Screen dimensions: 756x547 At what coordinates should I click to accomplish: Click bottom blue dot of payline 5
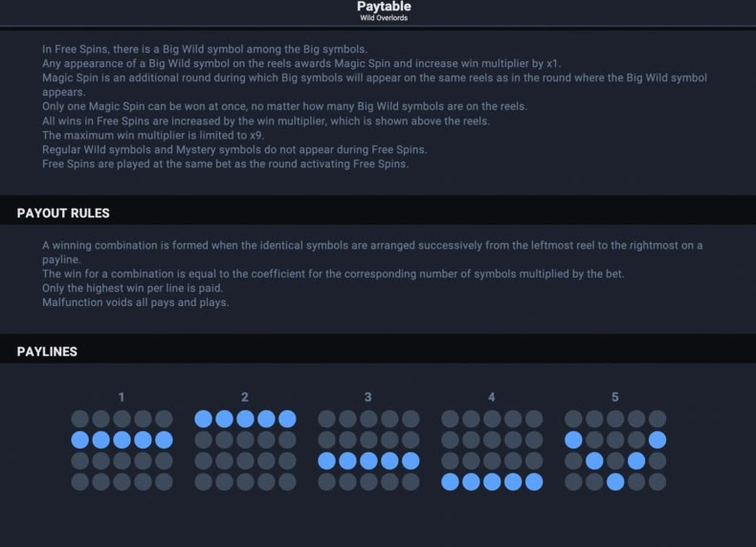click(615, 482)
